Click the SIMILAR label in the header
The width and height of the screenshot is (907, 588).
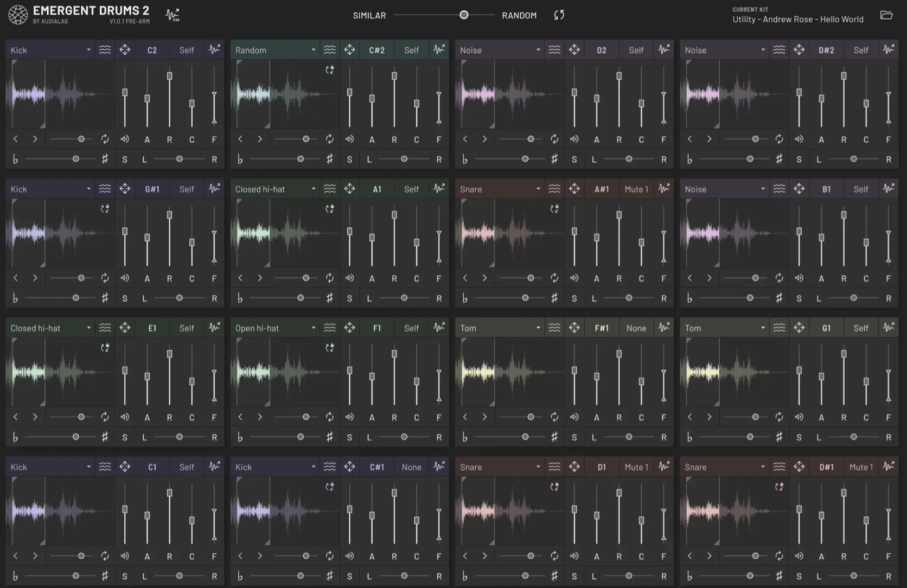369,15
